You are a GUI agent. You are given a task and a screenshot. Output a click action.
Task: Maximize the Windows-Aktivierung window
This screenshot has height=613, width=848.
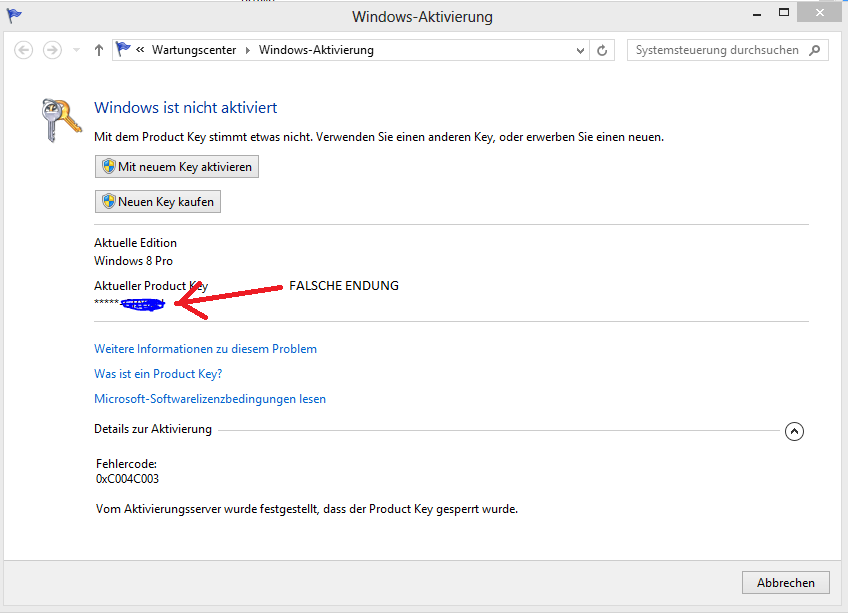coord(784,13)
